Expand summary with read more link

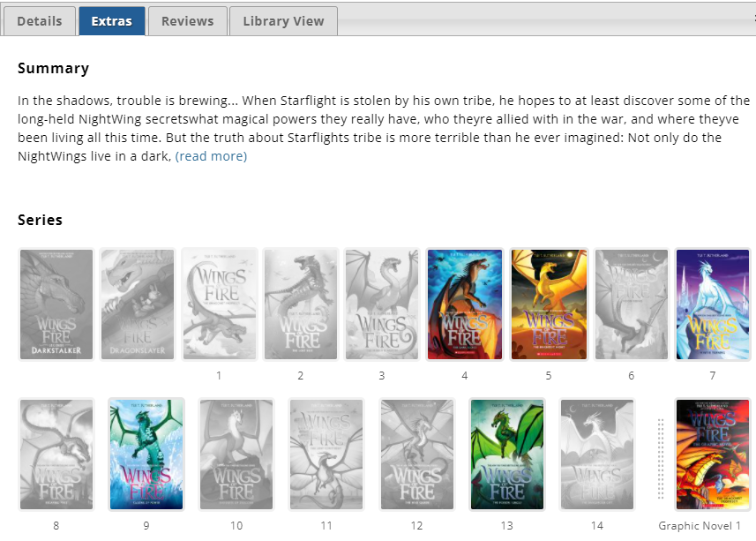[x=211, y=156]
